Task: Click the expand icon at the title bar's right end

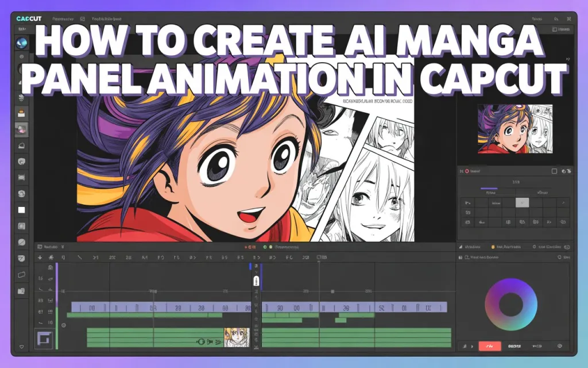Action: tap(569, 19)
